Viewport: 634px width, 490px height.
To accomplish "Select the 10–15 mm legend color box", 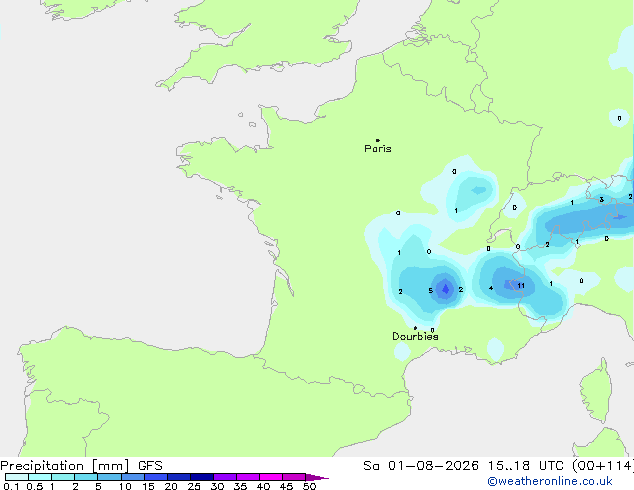I will coord(133,477).
